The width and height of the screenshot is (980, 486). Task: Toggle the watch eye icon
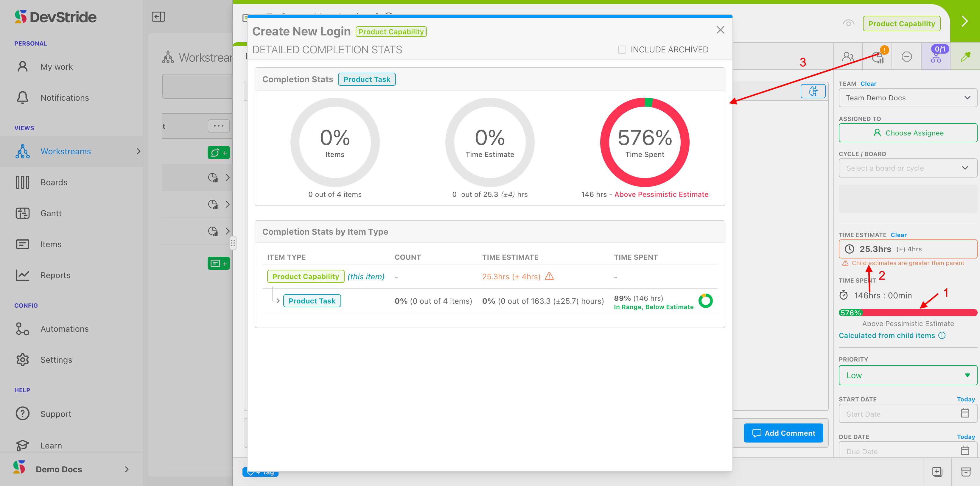848,24
